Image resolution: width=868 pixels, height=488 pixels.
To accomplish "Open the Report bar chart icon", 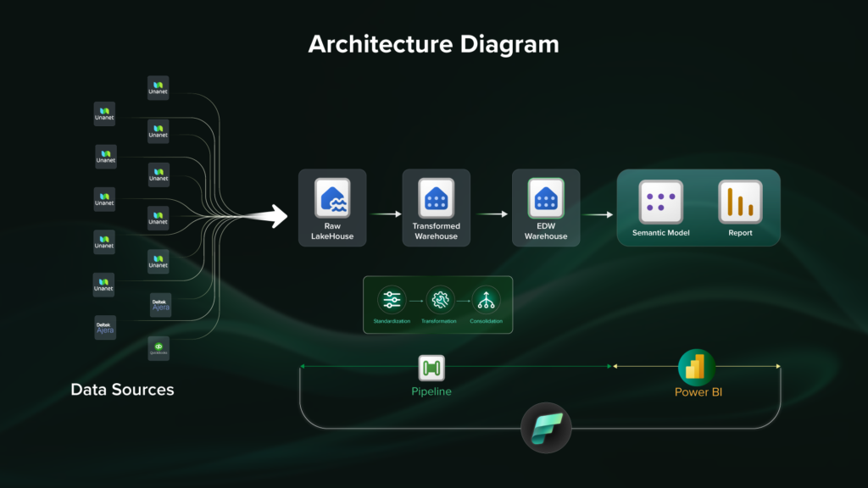I will [x=740, y=202].
